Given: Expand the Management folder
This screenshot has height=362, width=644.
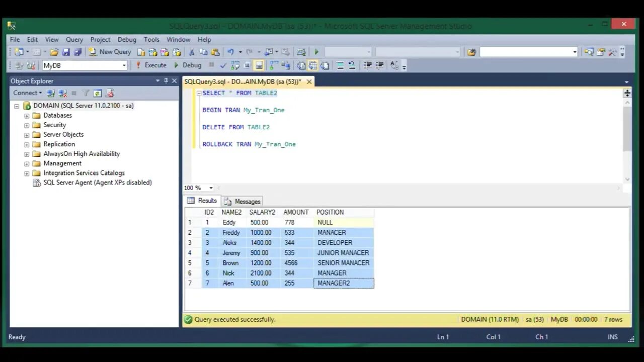Looking at the screenshot, I should coord(27,163).
